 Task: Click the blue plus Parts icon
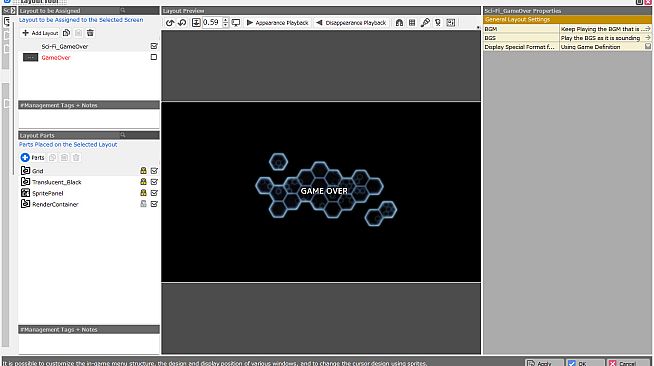tap(25, 158)
